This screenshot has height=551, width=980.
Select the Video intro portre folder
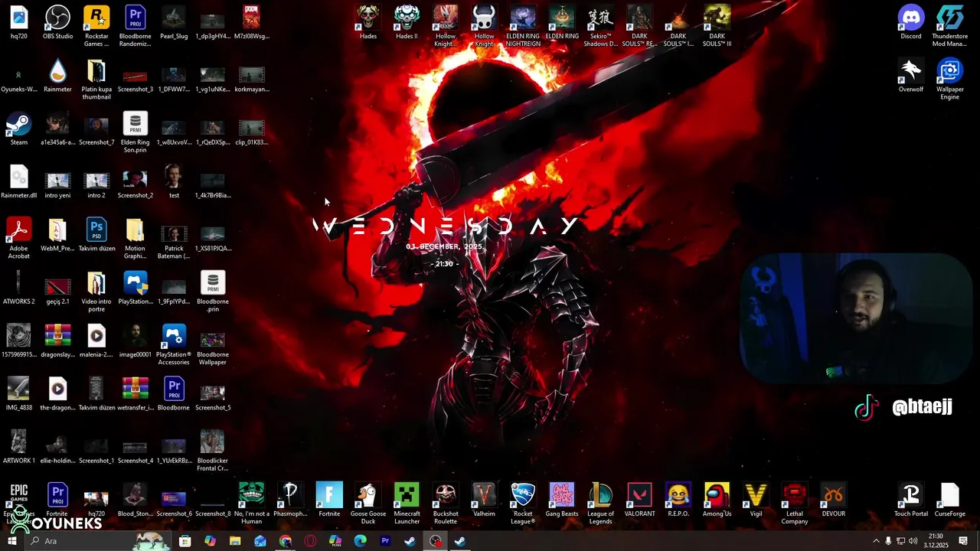[96, 292]
